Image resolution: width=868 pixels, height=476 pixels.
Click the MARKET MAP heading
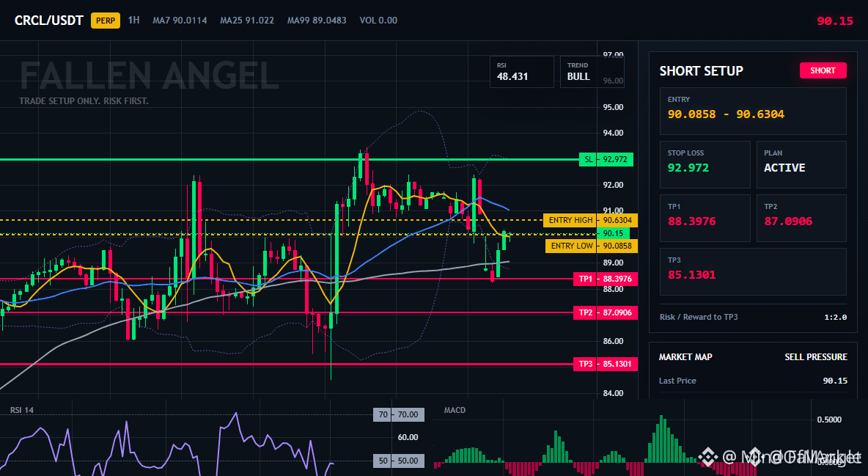point(685,357)
